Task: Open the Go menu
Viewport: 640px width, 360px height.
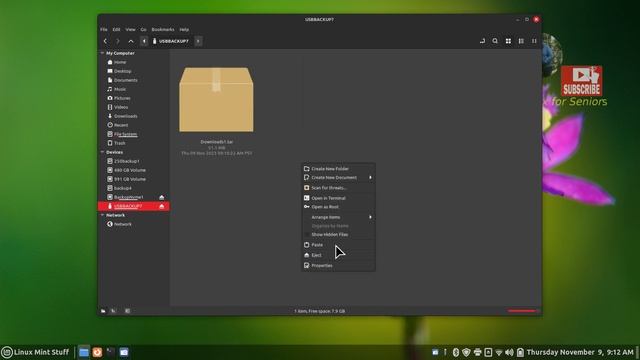Action: (143, 29)
